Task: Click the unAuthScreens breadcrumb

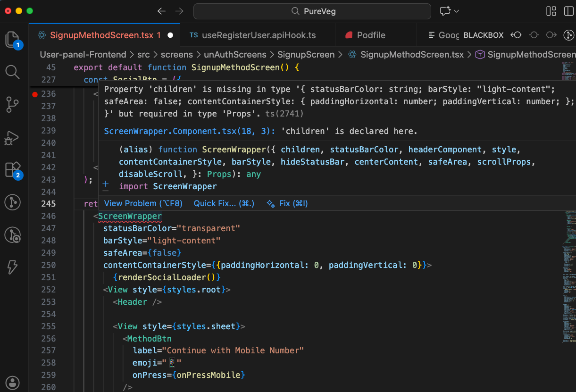Action: [235, 55]
